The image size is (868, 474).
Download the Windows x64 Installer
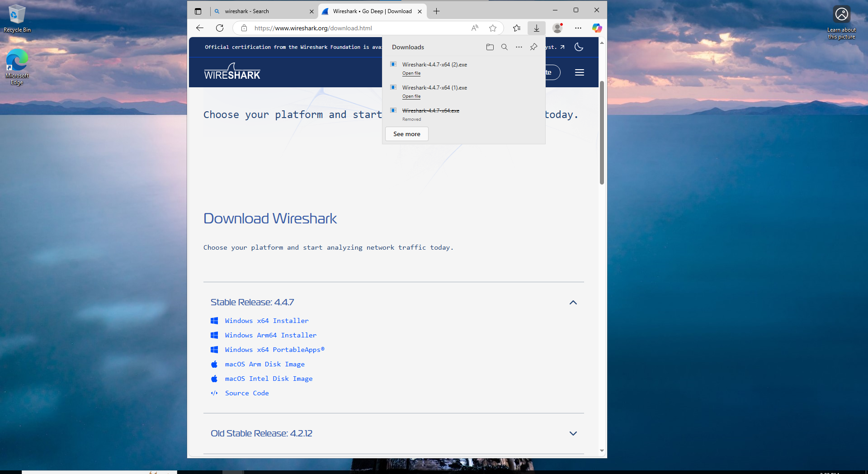click(x=267, y=321)
